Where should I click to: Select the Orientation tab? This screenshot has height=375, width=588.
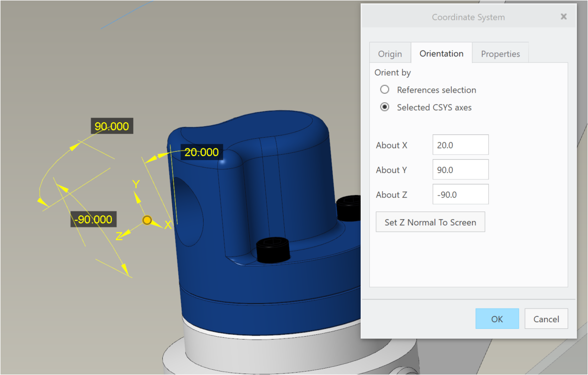(441, 53)
